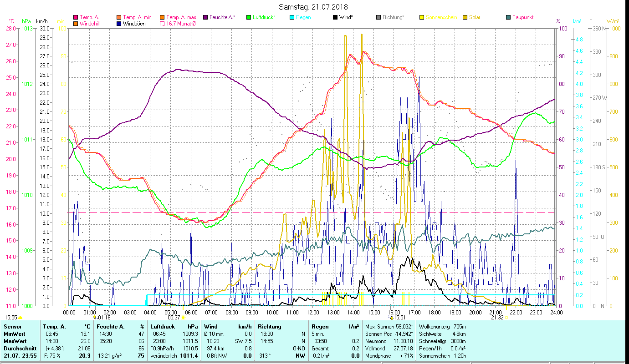The height and width of the screenshot is (364, 629).
Task: Click the Luftdruck column header in the table
Action: click(x=160, y=326)
